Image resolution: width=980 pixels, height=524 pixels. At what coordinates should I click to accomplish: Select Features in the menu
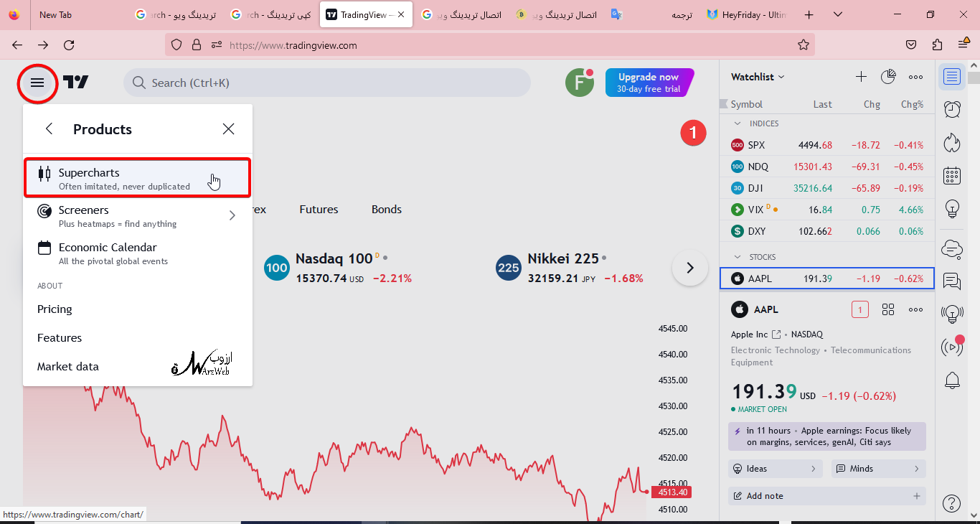click(x=60, y=338)
